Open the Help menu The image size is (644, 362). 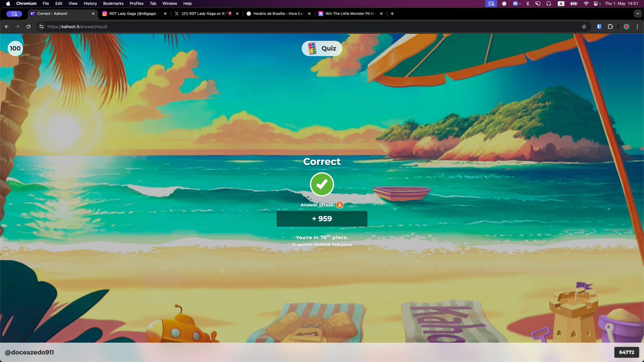[x=187, y=3]
